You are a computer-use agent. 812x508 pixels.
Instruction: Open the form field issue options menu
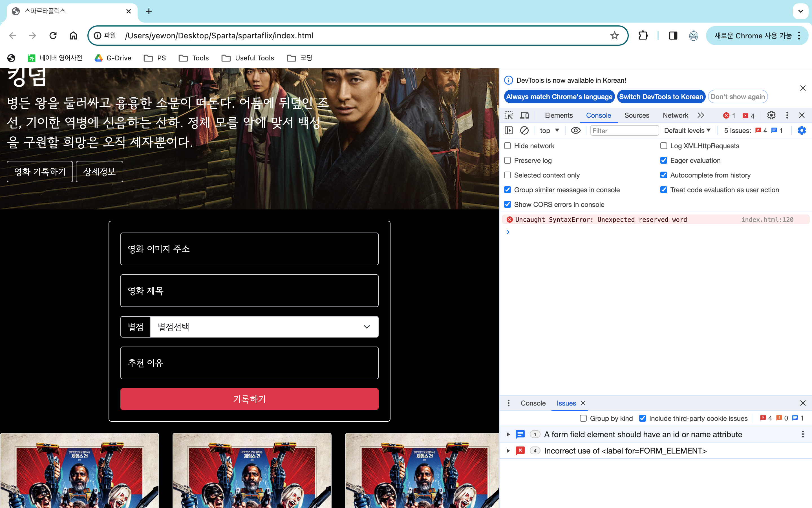(803, 434)
